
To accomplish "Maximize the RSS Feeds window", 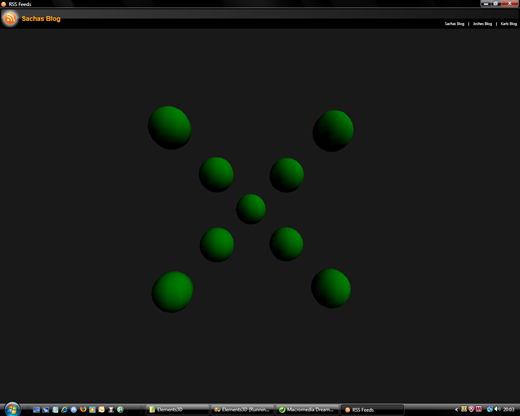I will click(x=496, y=4).
